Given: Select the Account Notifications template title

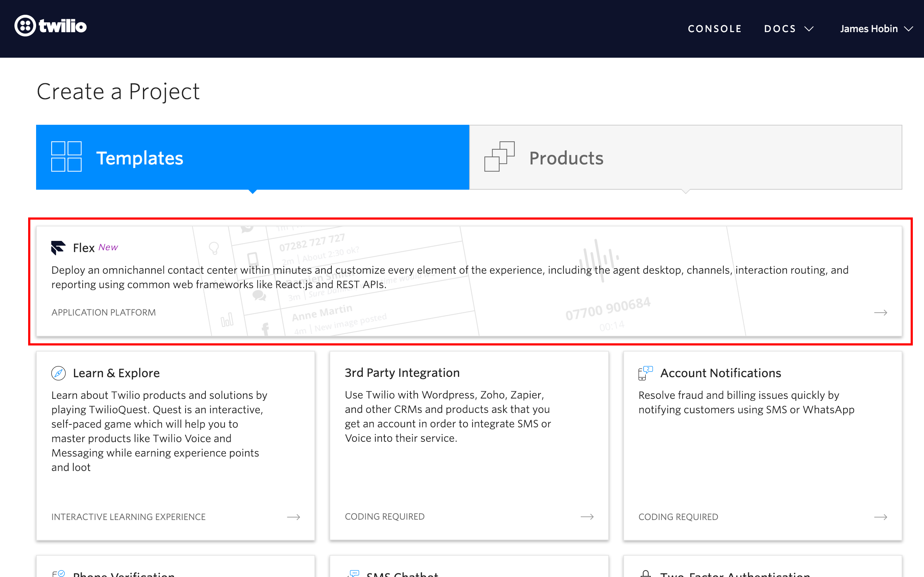Looking at the screenshot, I should [x=720, y=373].
